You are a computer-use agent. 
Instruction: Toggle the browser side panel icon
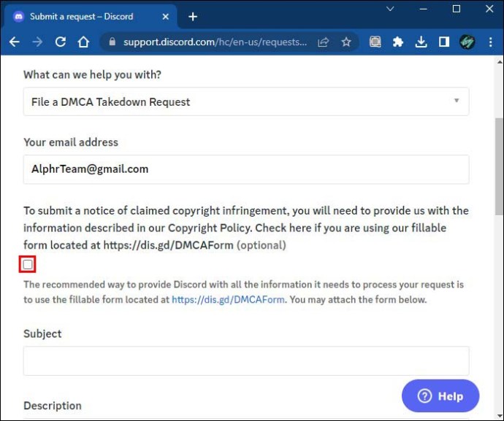coord(443,42)
